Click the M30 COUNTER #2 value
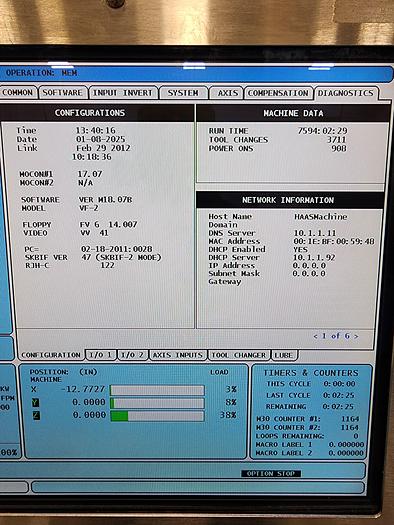Screen dimensions: 394x525 [x=349, y=428]
